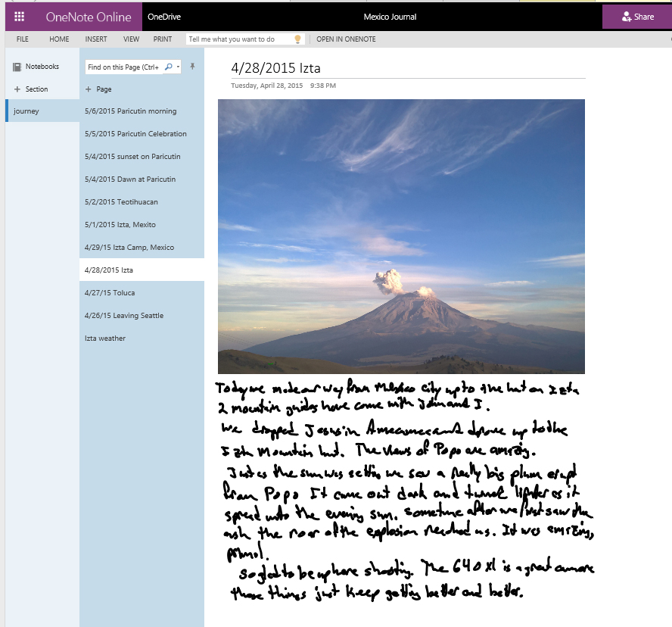This screenshot has width=672, height=627.
Task: Click OPEN IN ONENOTE
Action: pos(345,39)
